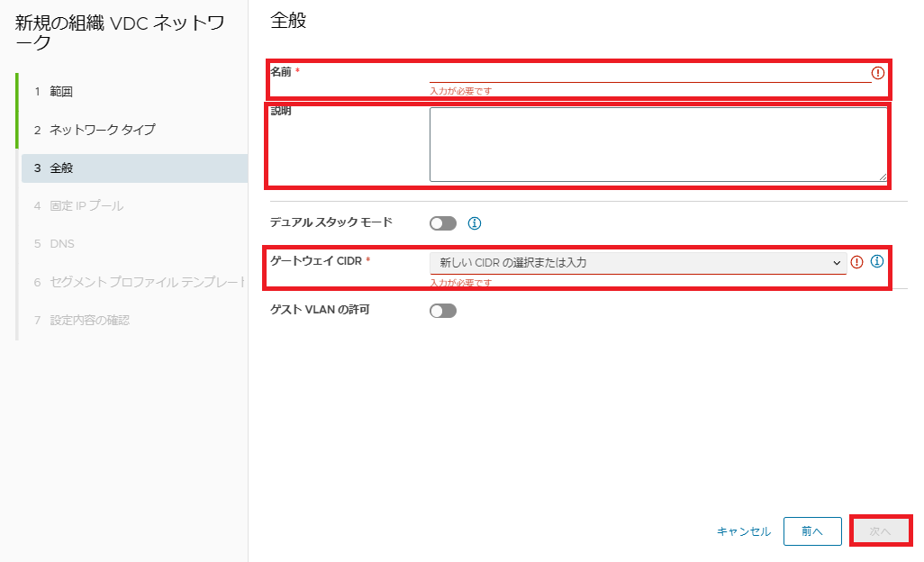Go to step 1 範囲
The height and width of the screenshot is (562, 924).
click(61, 92)
